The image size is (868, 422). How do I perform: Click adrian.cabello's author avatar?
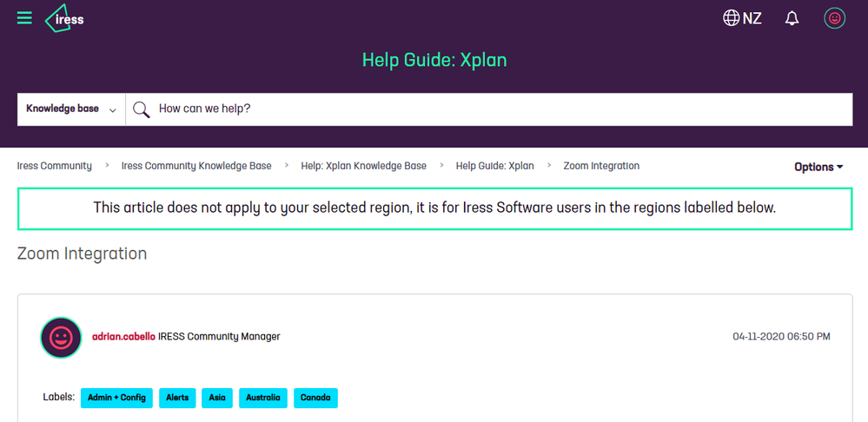[61, 337]
